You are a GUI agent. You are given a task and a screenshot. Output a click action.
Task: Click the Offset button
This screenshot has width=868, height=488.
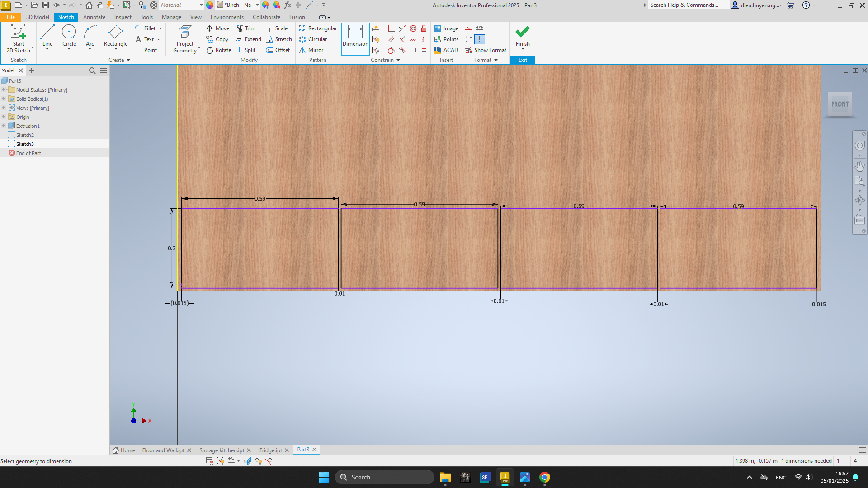pyautogui.click(x=278, y=50)
